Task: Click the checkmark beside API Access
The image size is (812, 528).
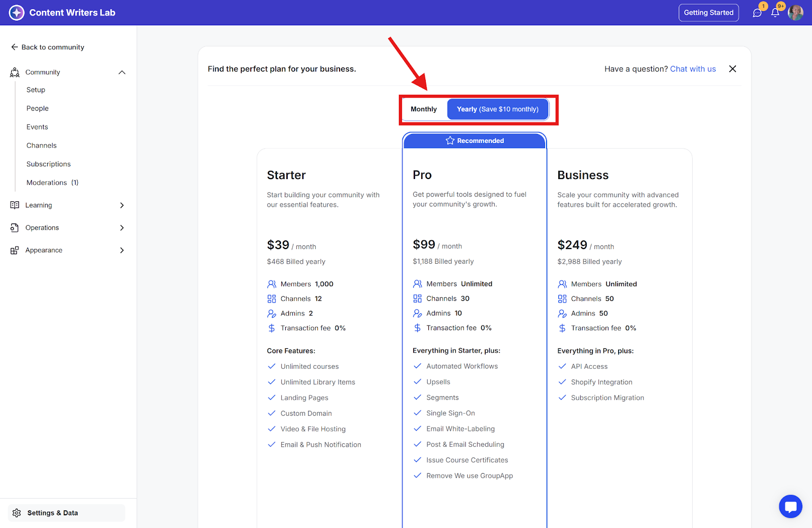Action: 562,366
